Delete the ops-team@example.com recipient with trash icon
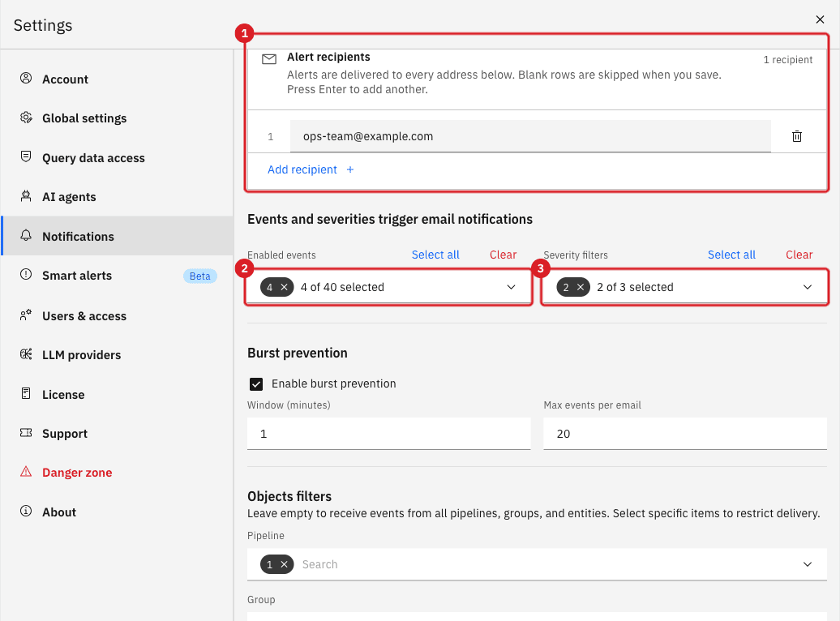 [x=796, y=136]
